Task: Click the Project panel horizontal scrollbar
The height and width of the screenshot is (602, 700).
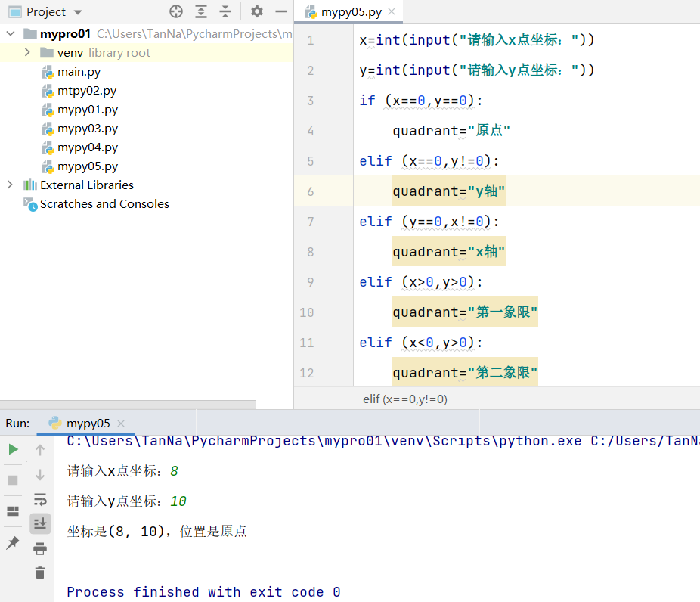Action: 128,404
